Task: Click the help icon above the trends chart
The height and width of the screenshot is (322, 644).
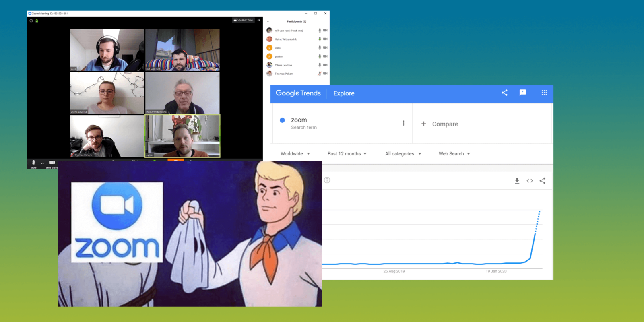Action: coord(327,180)
